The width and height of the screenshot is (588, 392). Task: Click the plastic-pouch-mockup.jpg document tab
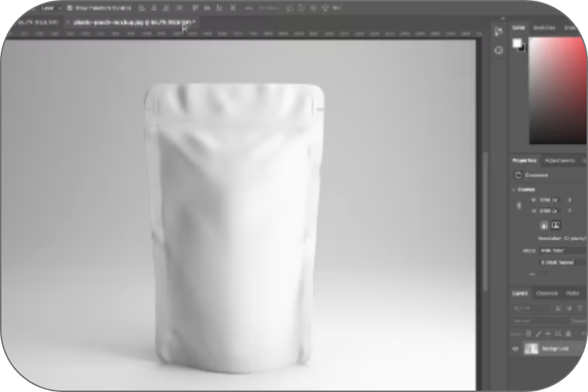coord(129,23)
